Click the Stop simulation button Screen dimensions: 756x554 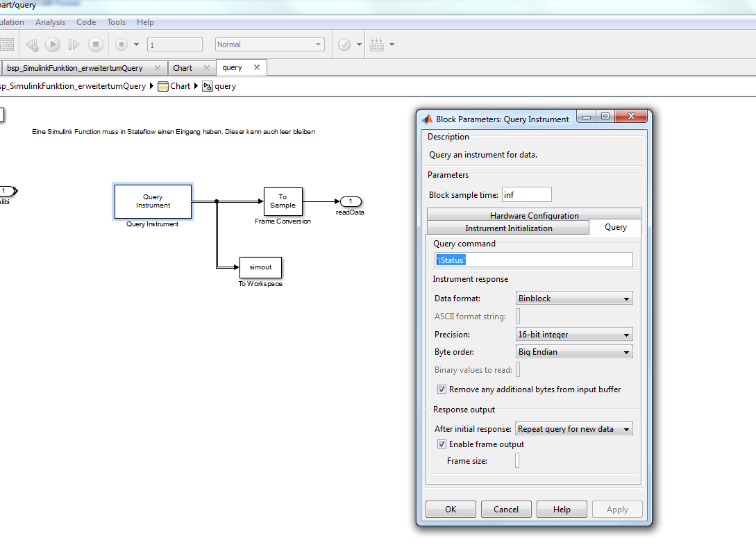point(96,44)
